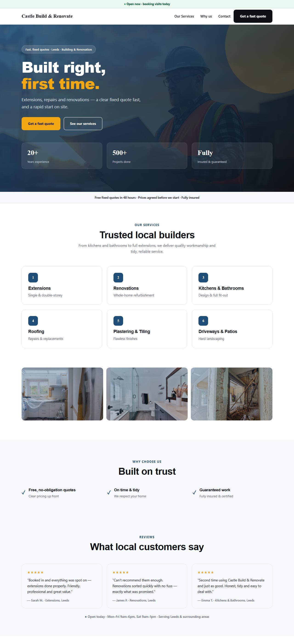The width and height of the screenshot is (294, 644).
Task: Click the Castle Build & Renovate logo
Action: [x=47, y=16]
